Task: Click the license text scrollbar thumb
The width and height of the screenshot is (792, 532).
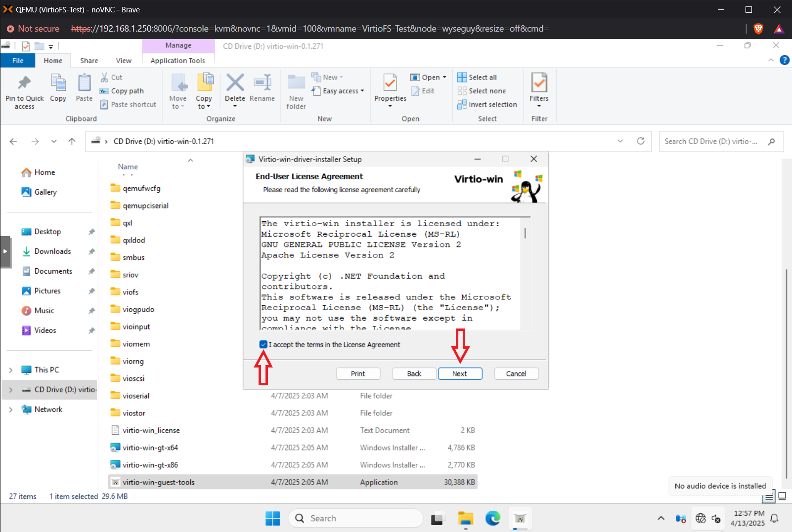Action: [525, 233]
